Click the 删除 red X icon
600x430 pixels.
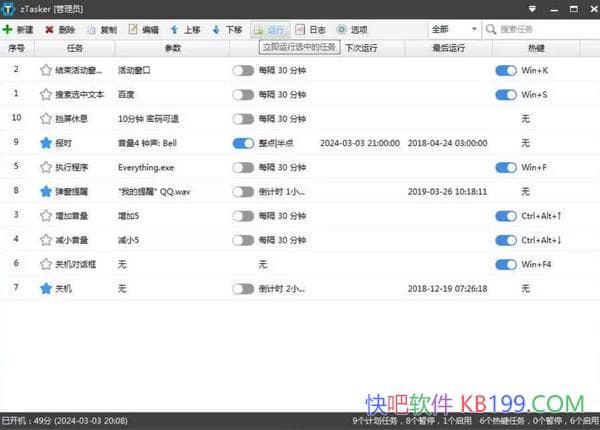point(49,30)
